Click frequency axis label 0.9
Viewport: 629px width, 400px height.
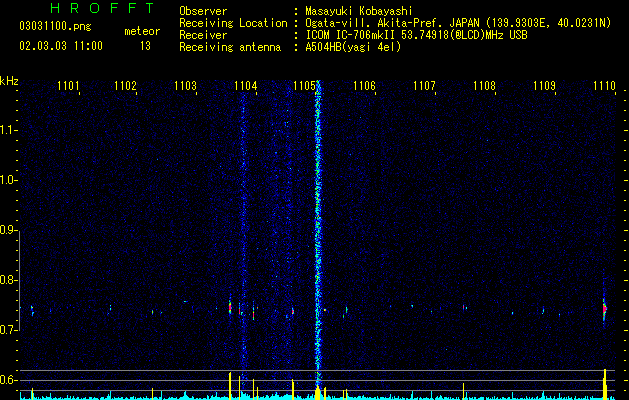click(x=8, y=230)
